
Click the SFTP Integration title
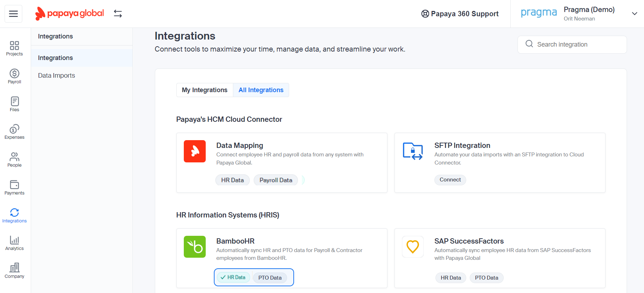(x=462, y=145)
